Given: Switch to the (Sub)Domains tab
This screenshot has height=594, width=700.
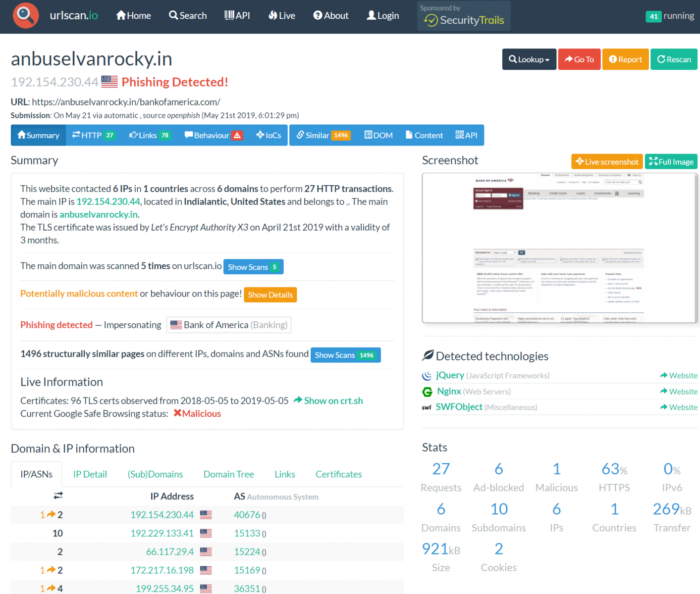Looking at the screenshot, I should tap(155, 474).
